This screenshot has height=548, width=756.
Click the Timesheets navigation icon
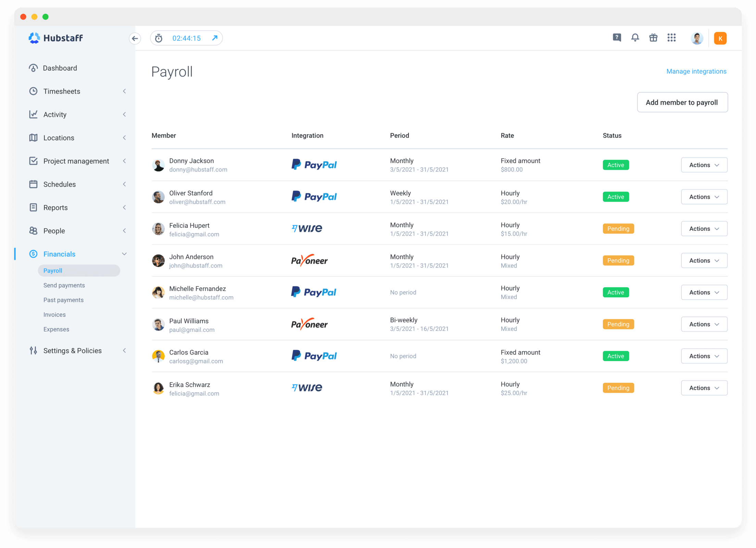[x=34, y=91]
